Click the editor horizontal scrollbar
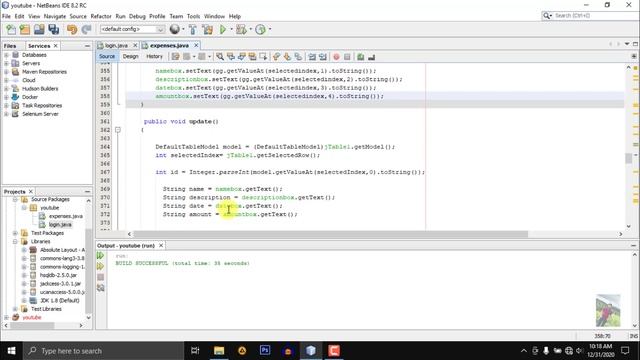The image size is (640, 360). [331, 234]
